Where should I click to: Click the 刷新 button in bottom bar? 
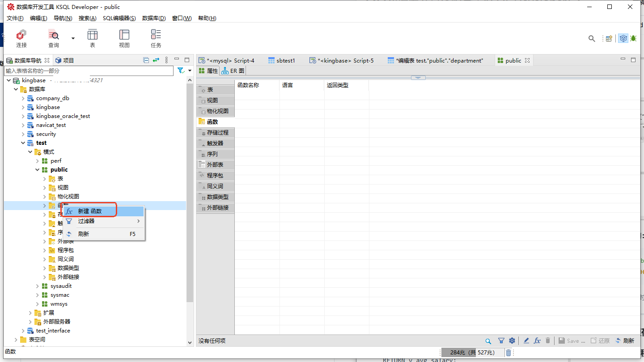(x=625, y=341)
